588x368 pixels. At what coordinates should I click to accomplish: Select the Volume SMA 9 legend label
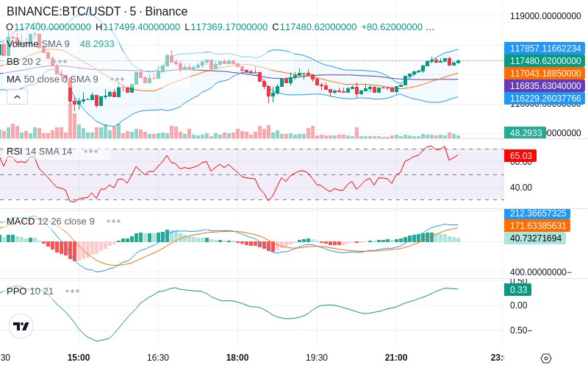(38, 44)
